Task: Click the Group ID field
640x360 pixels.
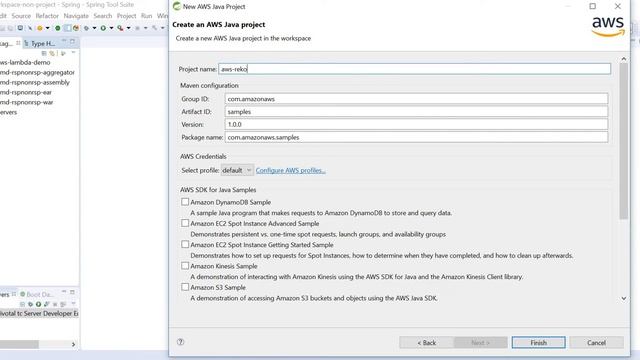Action: click(x=416, y=99)
